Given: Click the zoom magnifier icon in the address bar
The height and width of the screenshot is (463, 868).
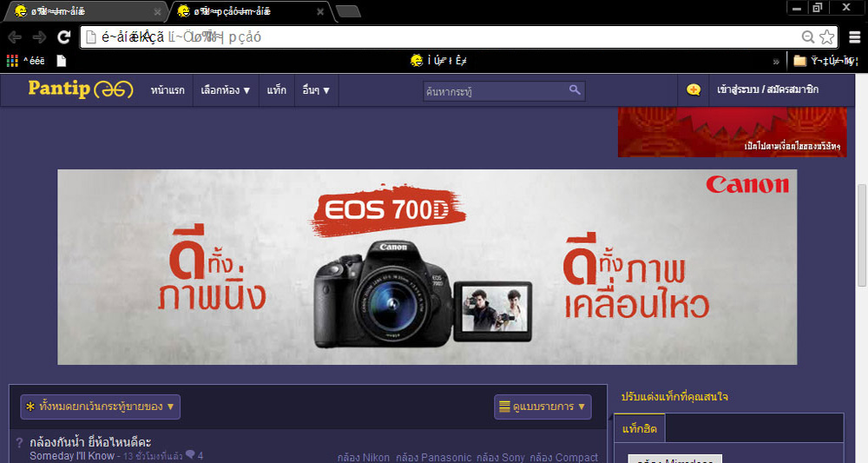Looking at the screenshot, I should 808,37.
